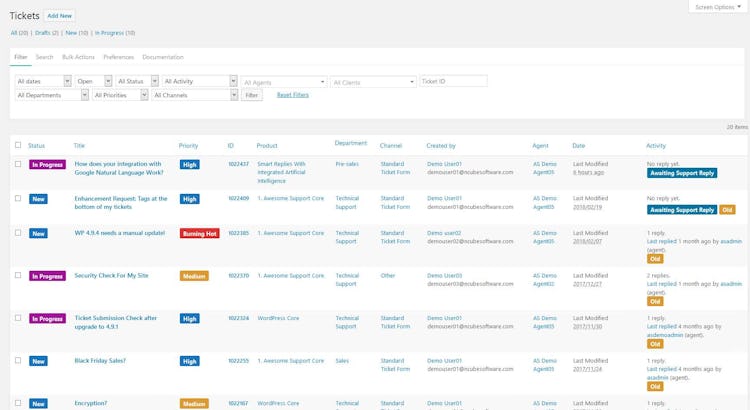Viewport: 750px width, 410px height.
Task: Switch to the Filter tab
Action: click(21, 57)
